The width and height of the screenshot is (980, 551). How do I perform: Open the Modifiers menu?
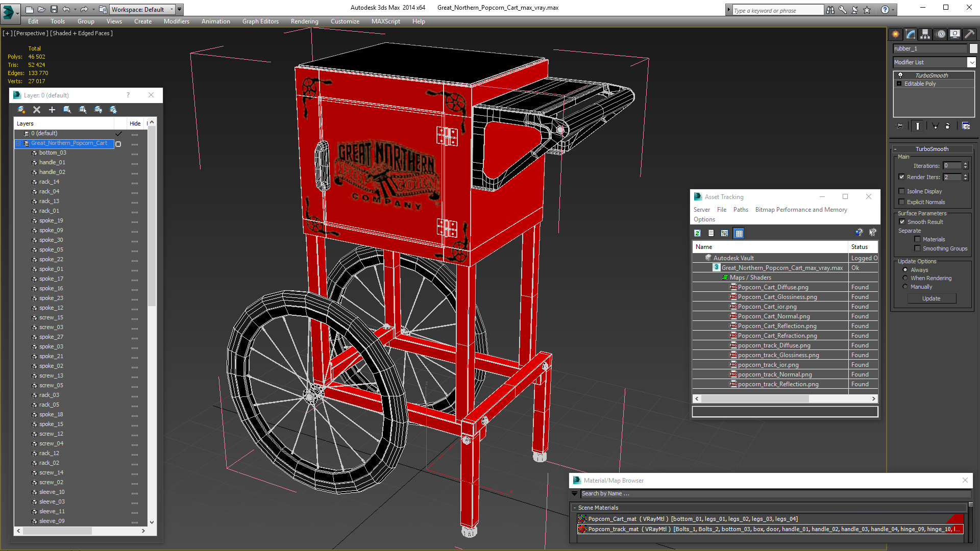[x=176, y=21]
